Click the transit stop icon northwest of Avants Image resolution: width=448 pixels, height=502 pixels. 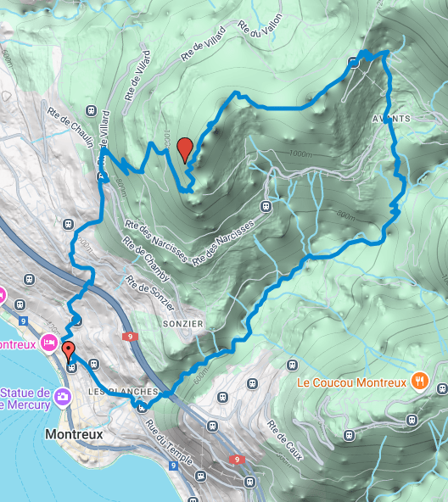point(353,63)
